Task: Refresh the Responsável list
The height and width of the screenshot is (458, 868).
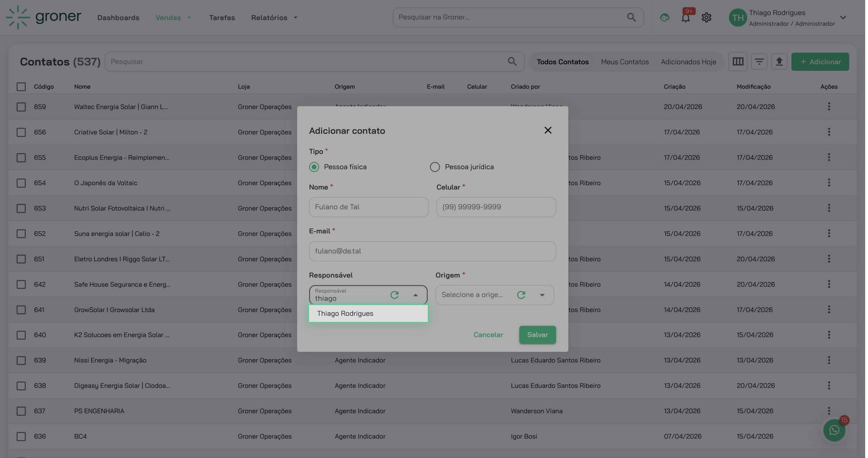Action: (394, 295)
